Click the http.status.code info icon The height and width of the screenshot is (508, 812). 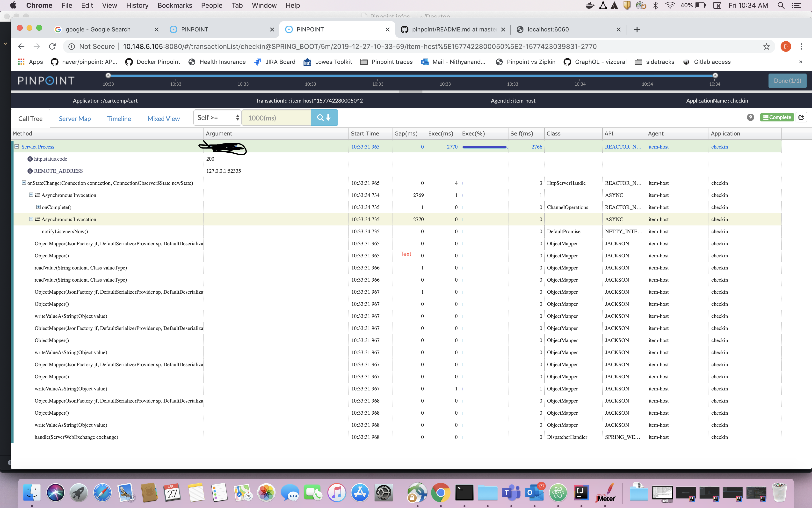(30, 159)
